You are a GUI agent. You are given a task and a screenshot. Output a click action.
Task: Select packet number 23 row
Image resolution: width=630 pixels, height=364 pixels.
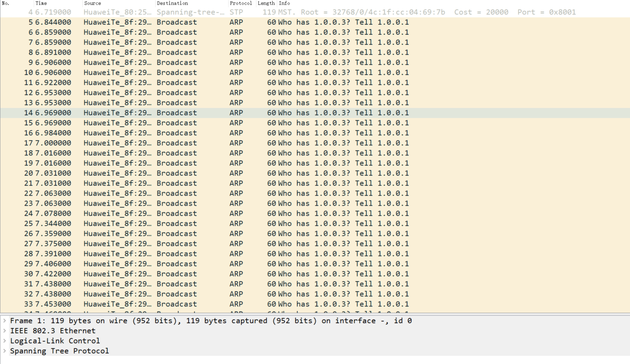[x=315, y=203]
